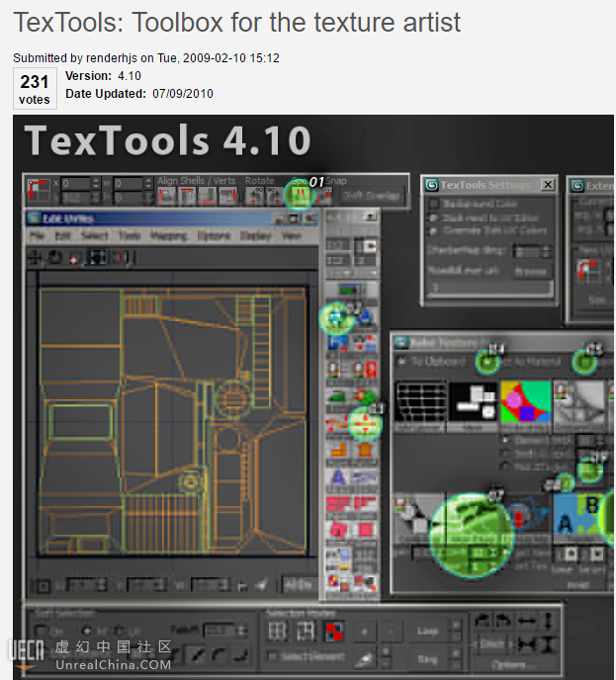This screenshot has height=680, width=616.
Task: Click the spinner beside the Loop button
Action: pos(456,631)
